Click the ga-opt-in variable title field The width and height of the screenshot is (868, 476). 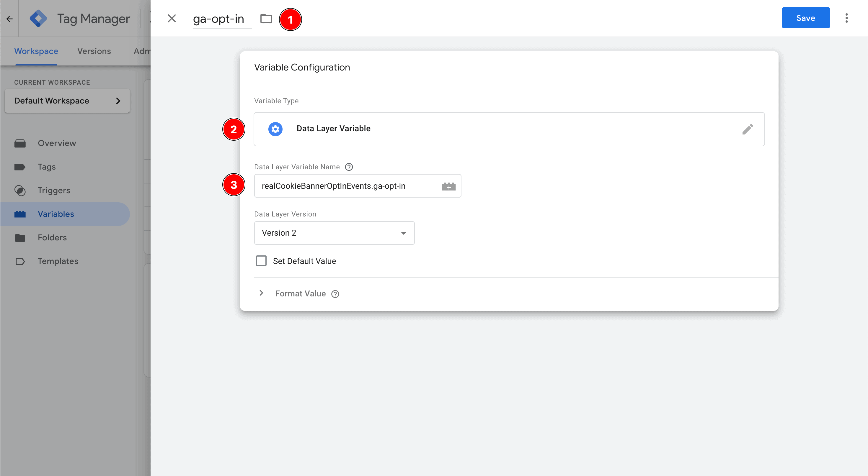click(x=219, y=19)
